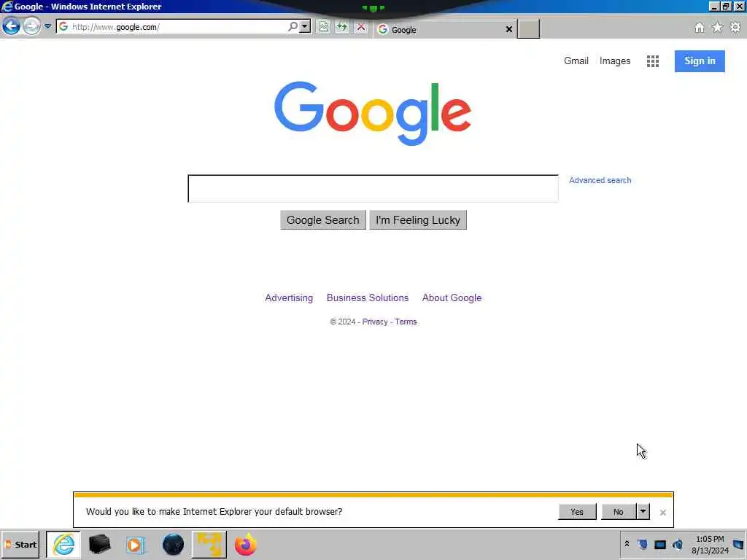Open the Terms link
This screenshot has height=560, width=747.
point(406,322)
